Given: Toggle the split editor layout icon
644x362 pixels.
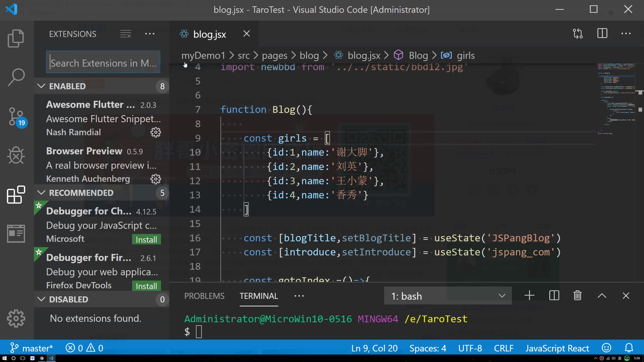Looking at the screenshot, I should pyautogui.click(x=602, y=33).
